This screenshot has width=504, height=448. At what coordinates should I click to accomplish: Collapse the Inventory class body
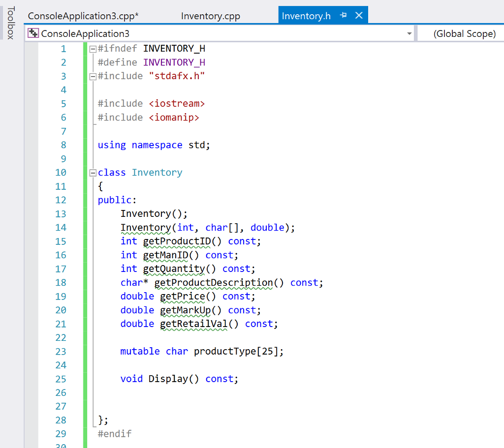click(93, 173)
